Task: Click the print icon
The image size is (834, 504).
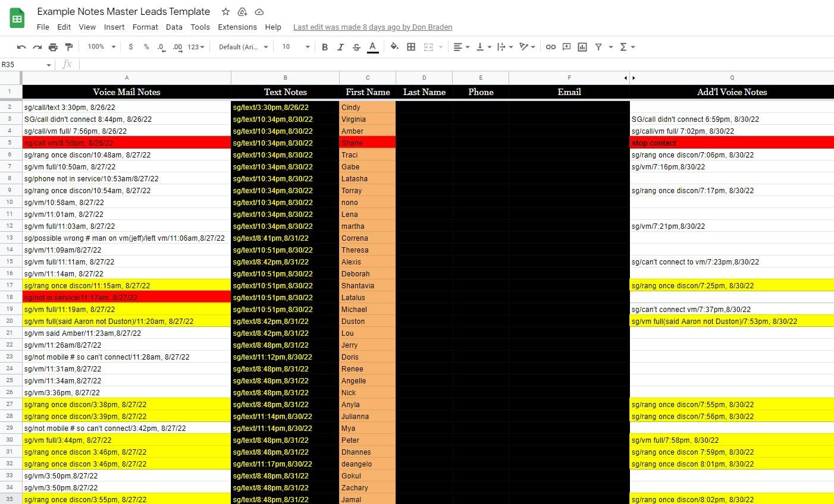Action: (x=53, y=47)
